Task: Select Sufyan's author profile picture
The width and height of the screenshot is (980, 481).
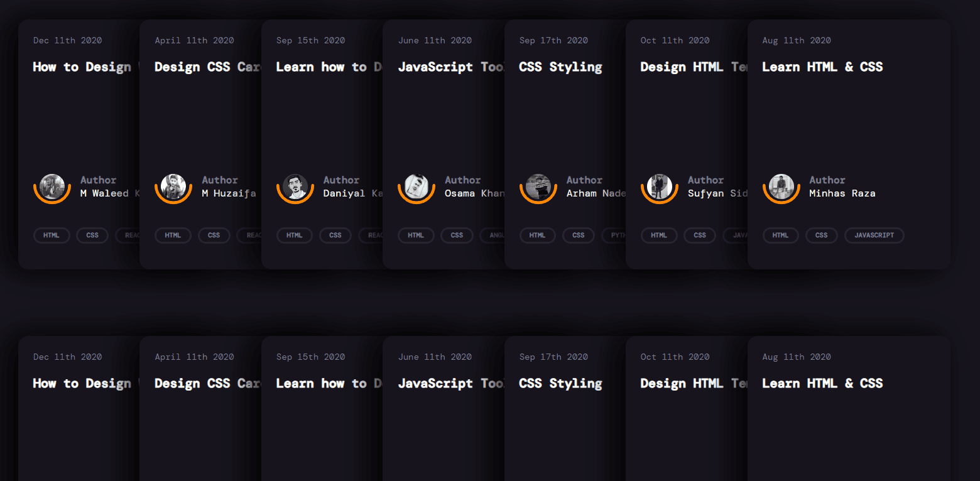Action: [x=660, y=187]
